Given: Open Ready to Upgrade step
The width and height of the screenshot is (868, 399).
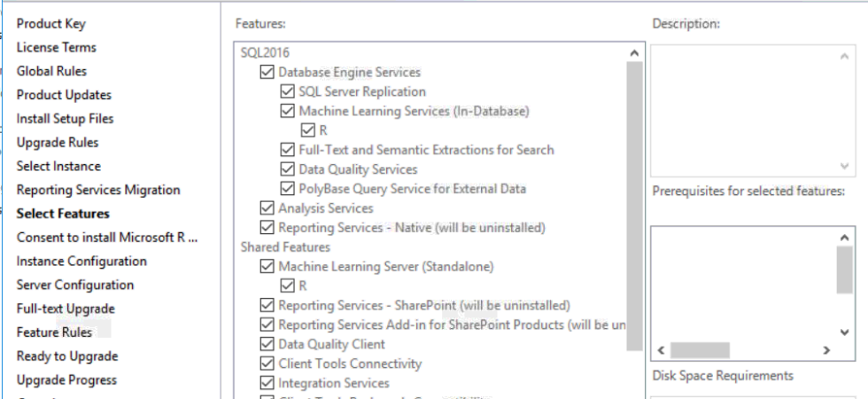Looking at the screenshot, I should 67,356.
